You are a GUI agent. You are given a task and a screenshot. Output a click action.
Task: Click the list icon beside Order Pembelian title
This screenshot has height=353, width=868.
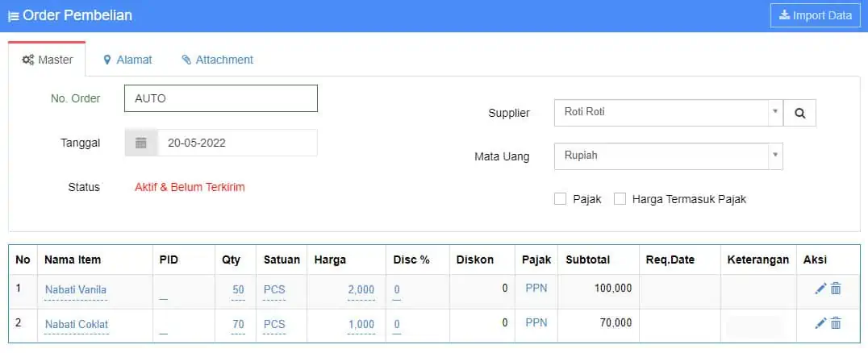tap(14, 16)
